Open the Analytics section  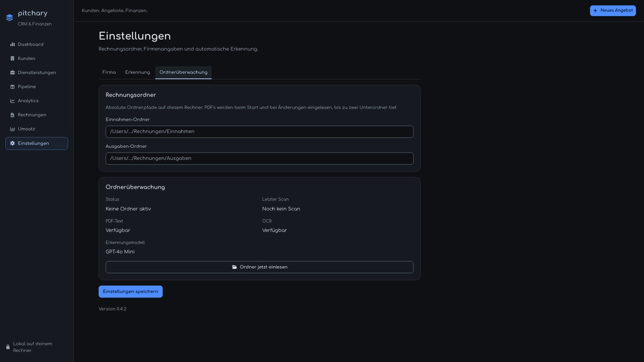pos(36,101)
